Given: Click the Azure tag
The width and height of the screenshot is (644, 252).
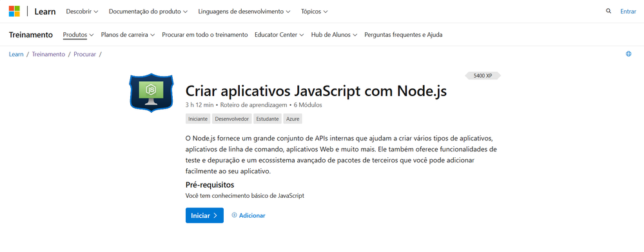Looking at the screenshot, I should tap(293, 119).
